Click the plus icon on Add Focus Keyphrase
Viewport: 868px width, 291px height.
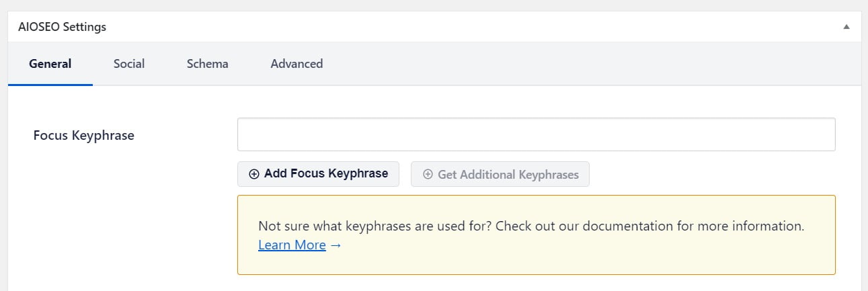click(x=254, y=174)
